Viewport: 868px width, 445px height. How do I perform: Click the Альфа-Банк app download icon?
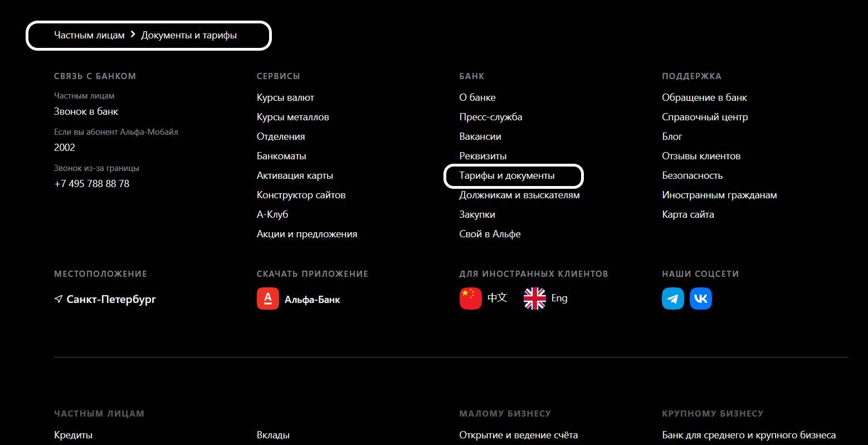(x=267, y=299)
